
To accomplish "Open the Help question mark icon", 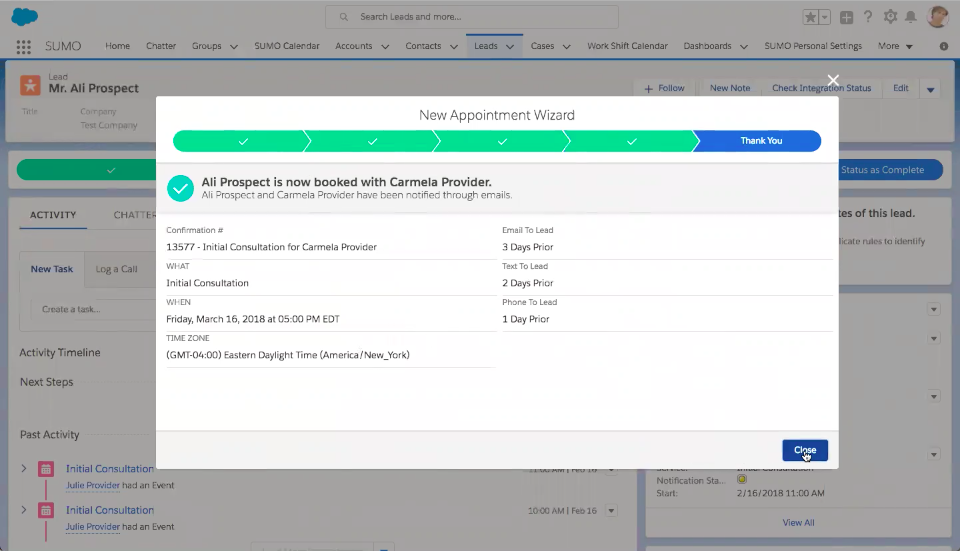I will click(x=868, y=17).
